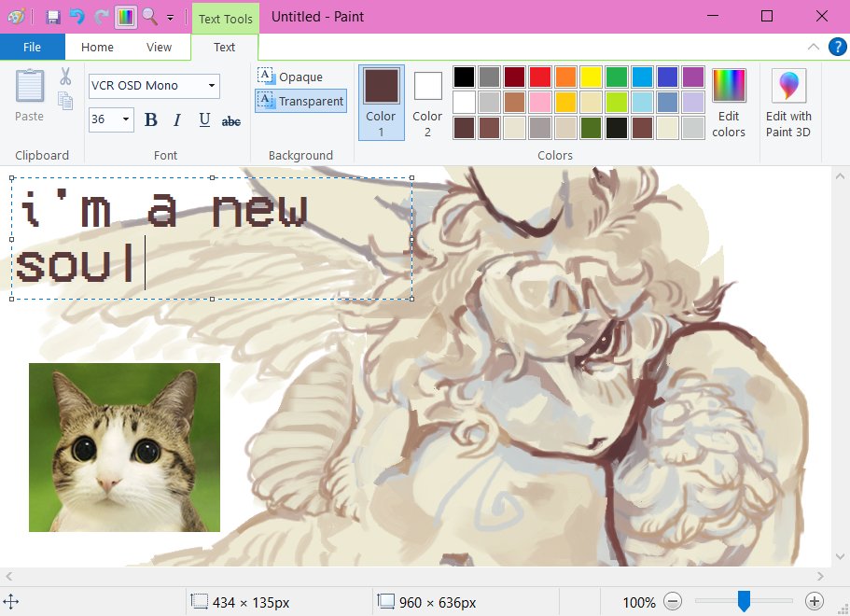The width and height of the screenshot is (850, 616).
Task: Click the horizontal scrollbar left arrow
Action: coord(8,576)
